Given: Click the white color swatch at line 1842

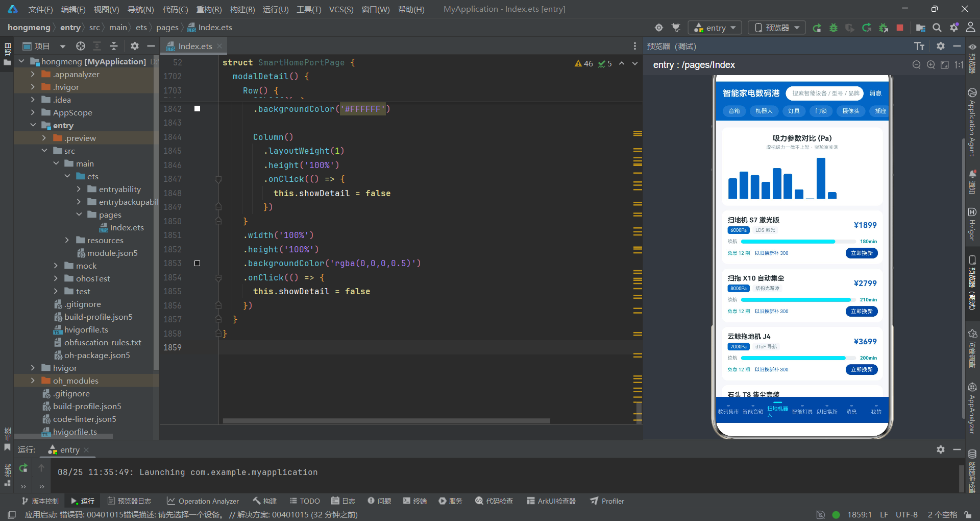Looking at the screenshot, I should (197, 109).
